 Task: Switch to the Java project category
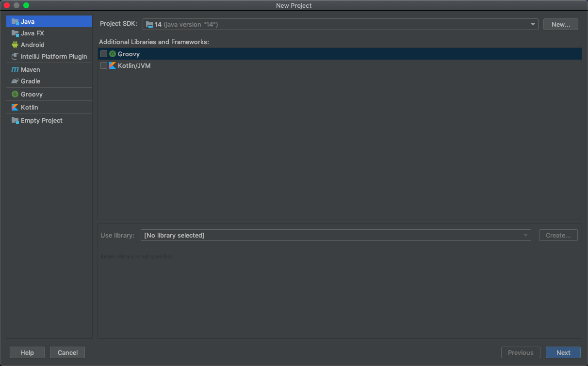click(27, 21)
